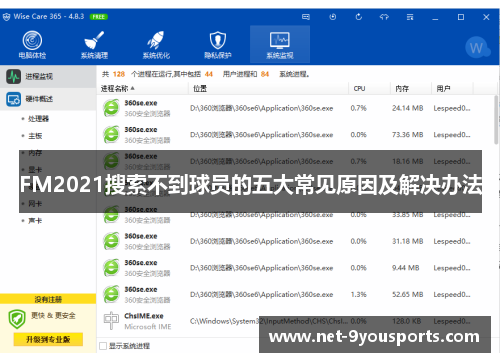Click the title bar clock history icon

coord(332,17)
